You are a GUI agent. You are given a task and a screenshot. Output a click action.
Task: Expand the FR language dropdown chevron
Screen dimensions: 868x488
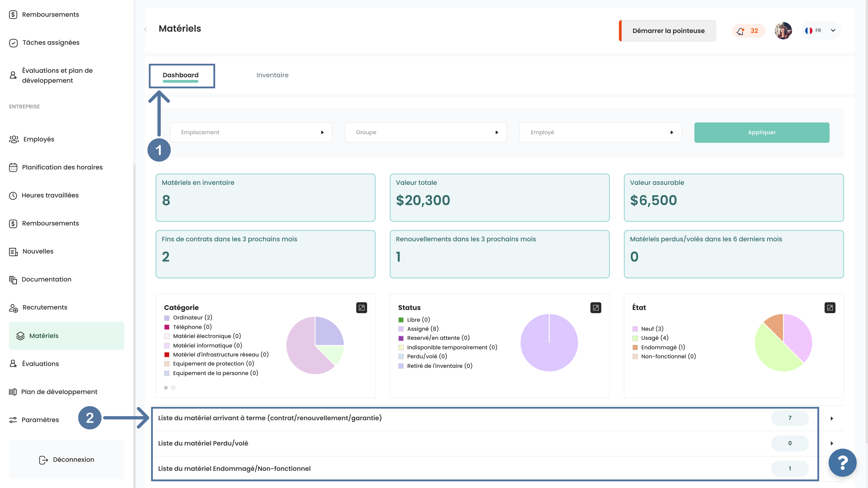click(833, 31)
